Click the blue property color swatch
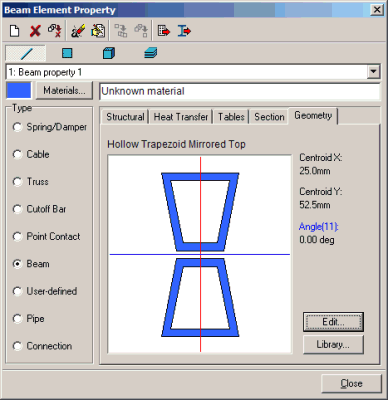Screen dimensions: 388x400 (x=19, y=90)
